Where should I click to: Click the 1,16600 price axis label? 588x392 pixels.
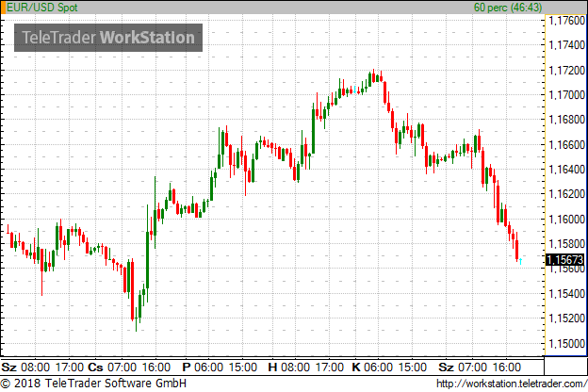click(x=566, y=144)
